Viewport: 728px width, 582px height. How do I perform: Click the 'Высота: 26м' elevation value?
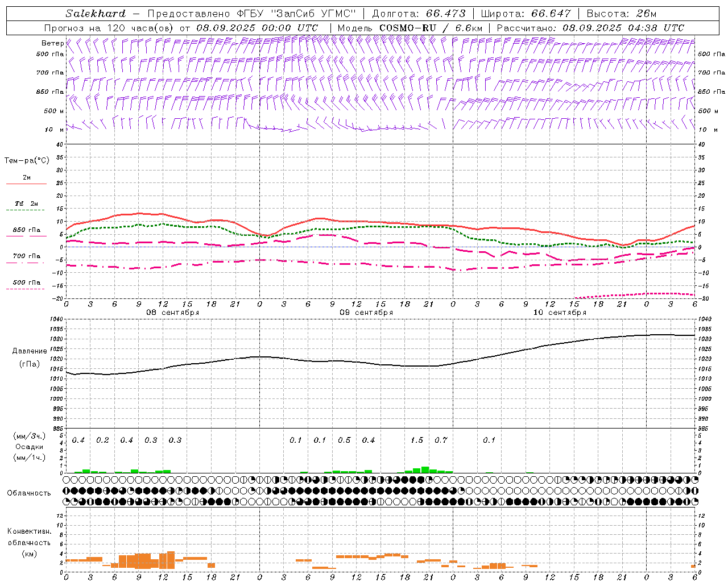pos(621,14)
